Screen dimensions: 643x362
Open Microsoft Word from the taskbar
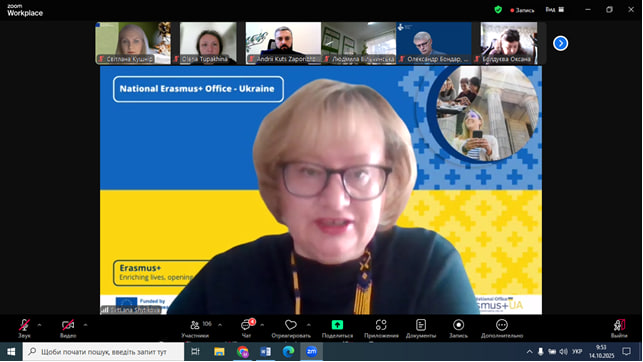(265, 352)
